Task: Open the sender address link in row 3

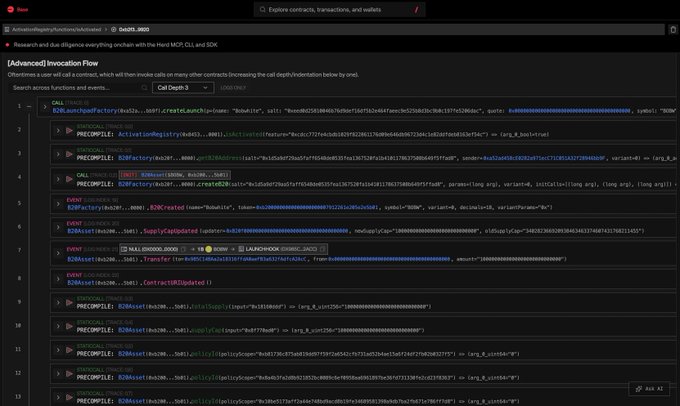Action: point(544,158)
